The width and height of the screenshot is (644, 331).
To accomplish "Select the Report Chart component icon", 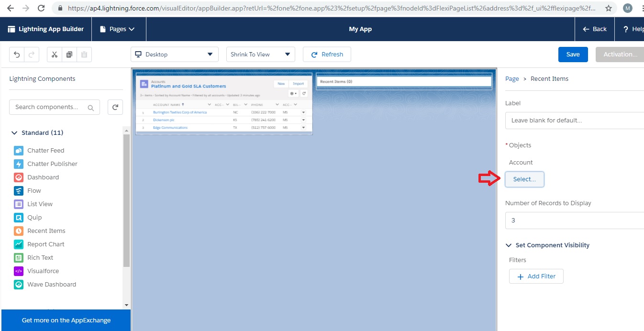I will click(x=19, y=244).
